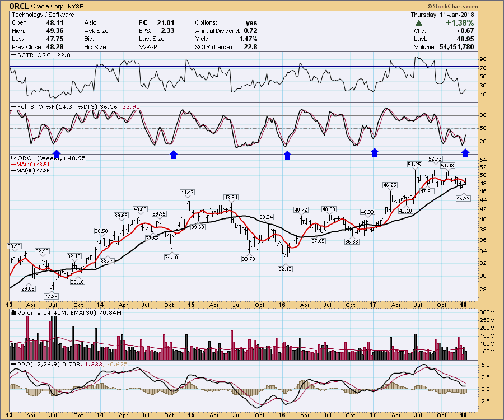Click the ORCL (Weekly) 48.95 legend
Image resolution: width=504 pixels, height=420 pixels.
point(48,158)
